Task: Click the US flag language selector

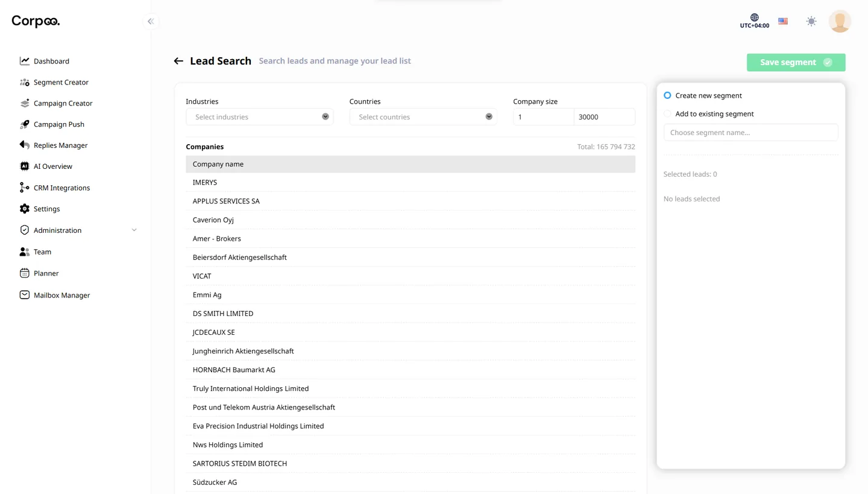Action: (x=783, y=21)
